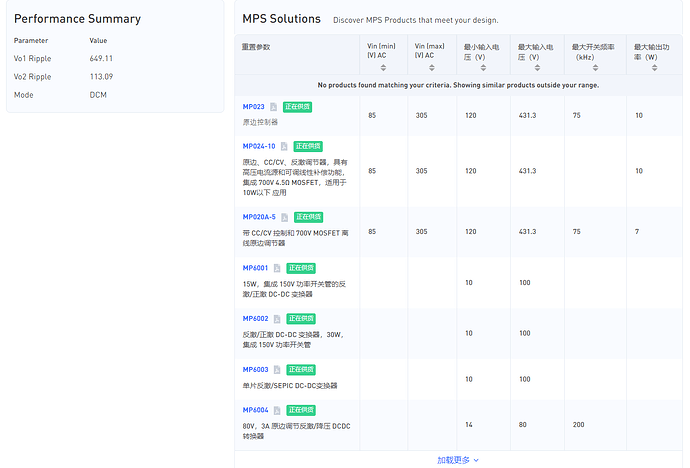The image size is (690, 468).
Task: Open the MP6002 product link
Action: [x=255, y=319]
